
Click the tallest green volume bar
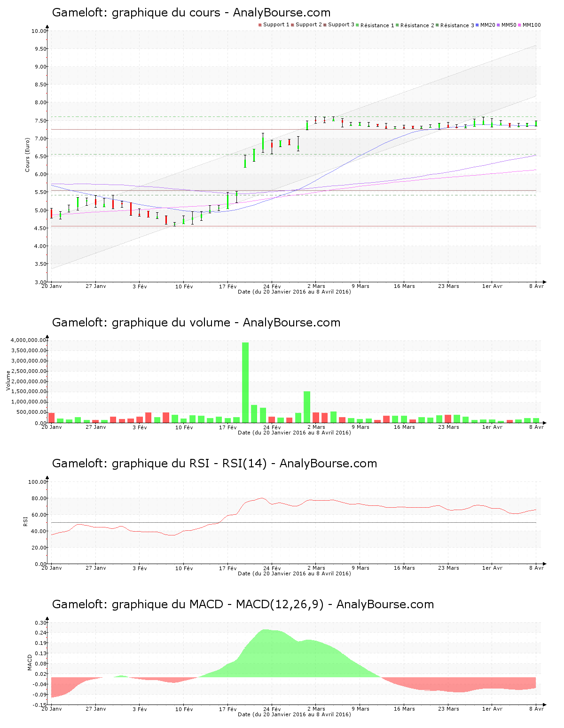245,383
